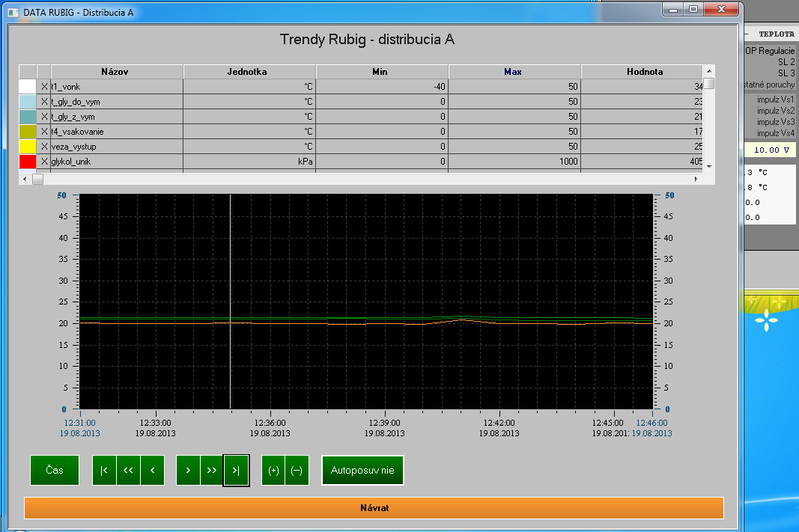Click the red swatch for glykol_unik

(x=28, y=162)
